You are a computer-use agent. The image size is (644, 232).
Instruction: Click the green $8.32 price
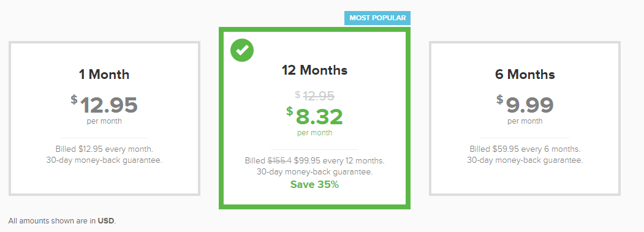[x=314, y=117]
